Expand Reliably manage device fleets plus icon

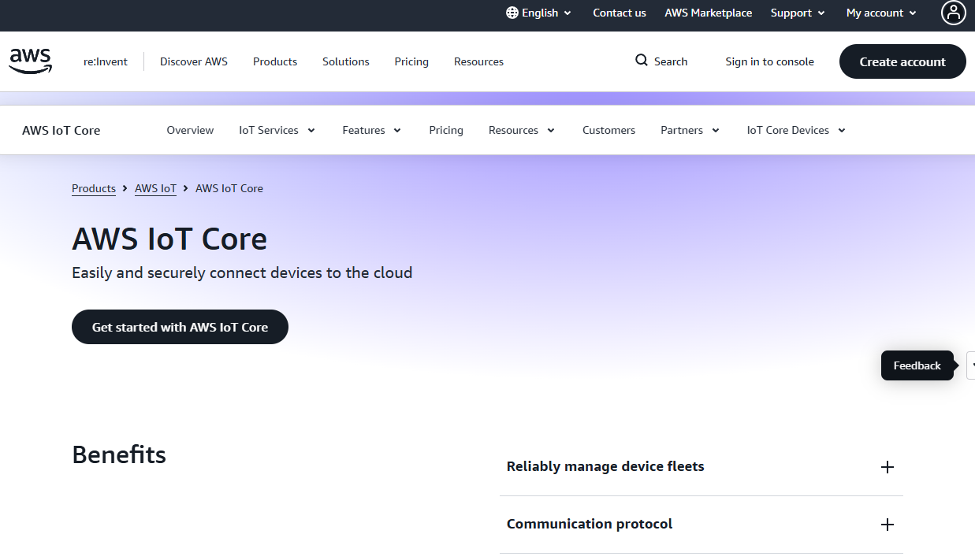[x=888, y=467]
